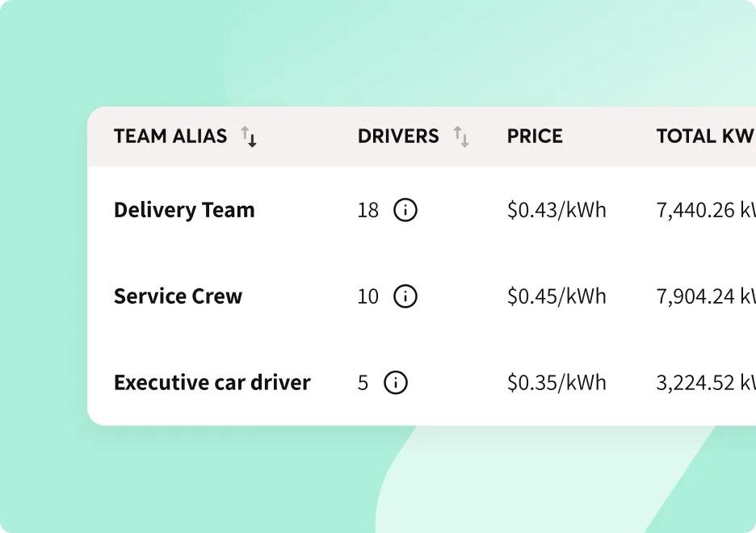Open Executive car driver info icon

click(x=396, y=383)
